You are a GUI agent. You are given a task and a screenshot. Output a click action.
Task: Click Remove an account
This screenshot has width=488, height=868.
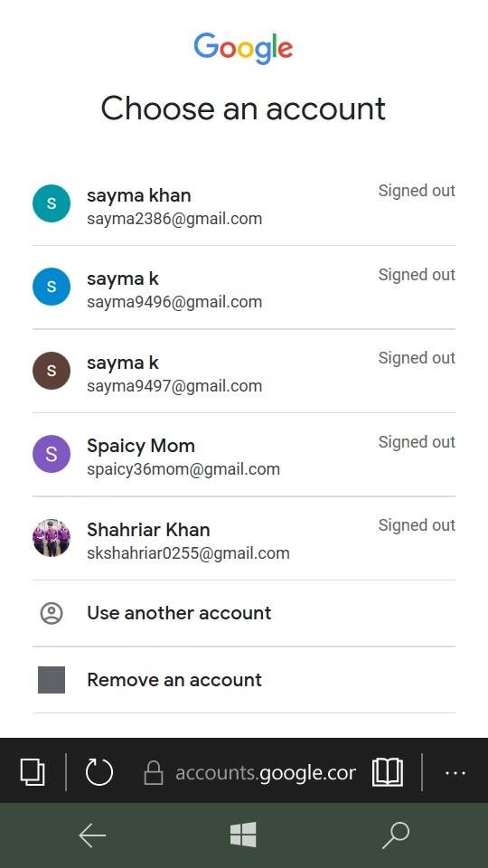coord(244,680)
